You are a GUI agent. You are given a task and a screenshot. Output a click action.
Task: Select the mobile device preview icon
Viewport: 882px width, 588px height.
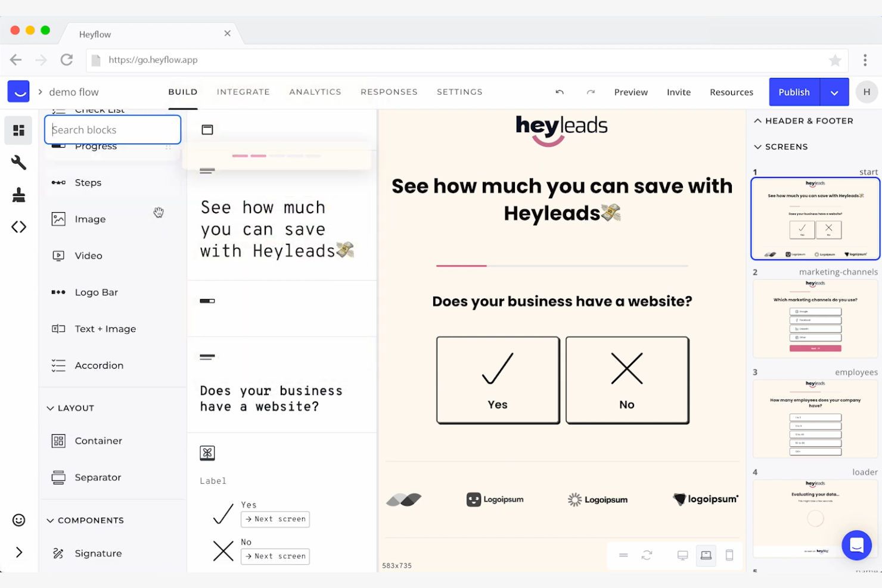(729, 555)
